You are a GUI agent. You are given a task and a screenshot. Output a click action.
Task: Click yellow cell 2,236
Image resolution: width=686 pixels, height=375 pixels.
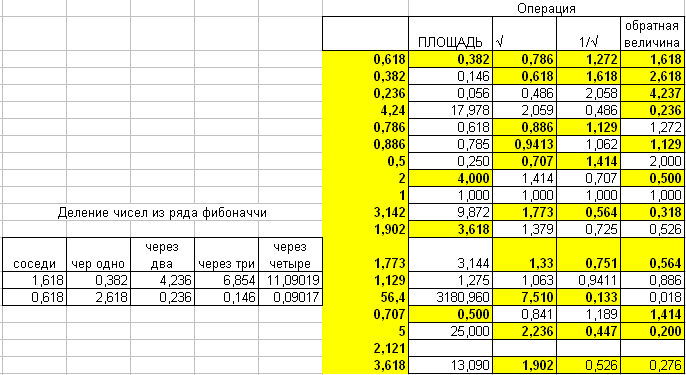(x=525, y=331)
